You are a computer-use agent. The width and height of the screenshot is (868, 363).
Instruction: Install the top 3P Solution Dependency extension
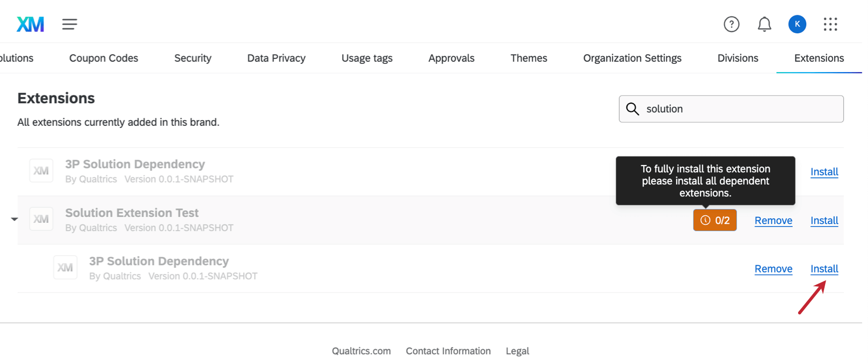pos(824,172)
